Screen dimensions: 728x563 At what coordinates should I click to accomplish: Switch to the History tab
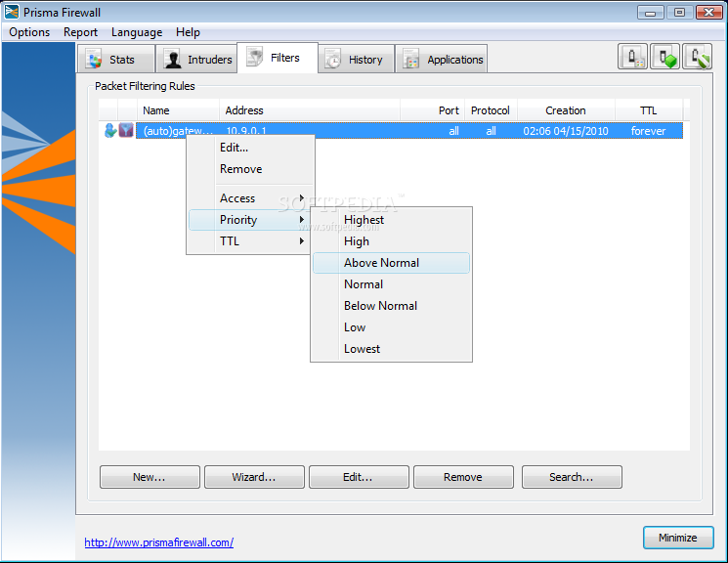(x=356, y=59)
